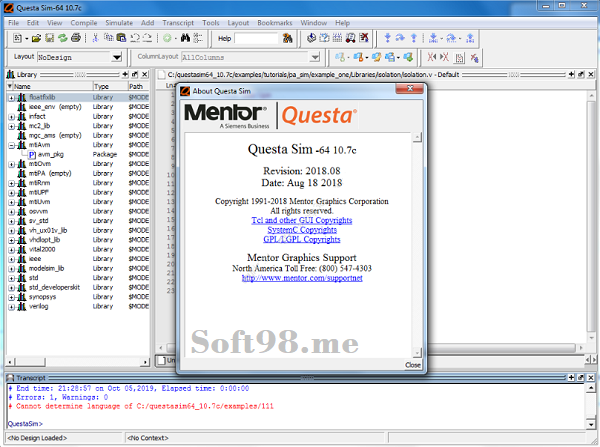Screen dimensions: 600x447
Task: Click the Step Into down arrow icon
Action: tap(387, 38)
